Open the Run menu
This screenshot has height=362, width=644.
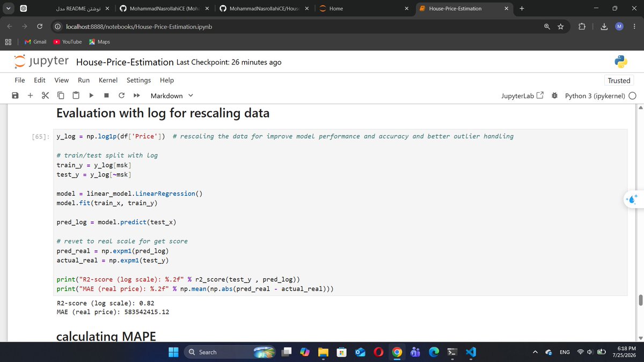pyautogui.click(x=84, y=80)
